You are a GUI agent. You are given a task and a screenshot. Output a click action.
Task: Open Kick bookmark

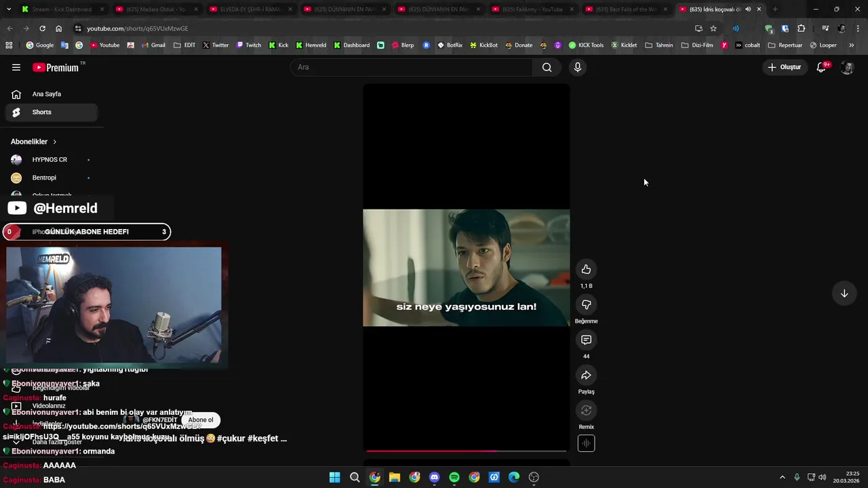(x=279, y=45)
